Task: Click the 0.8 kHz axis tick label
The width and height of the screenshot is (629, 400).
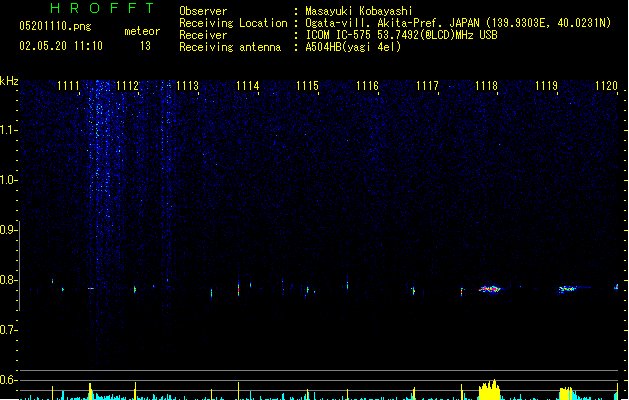Action: point(8,280)
